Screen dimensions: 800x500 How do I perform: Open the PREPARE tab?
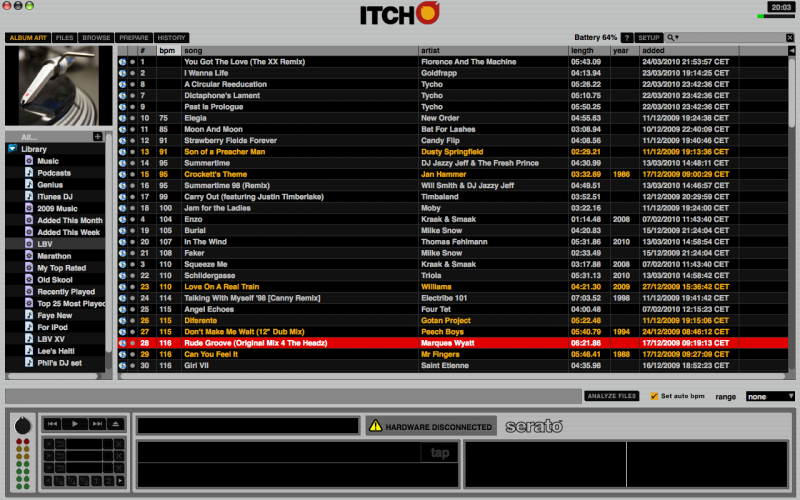point(134,38)
